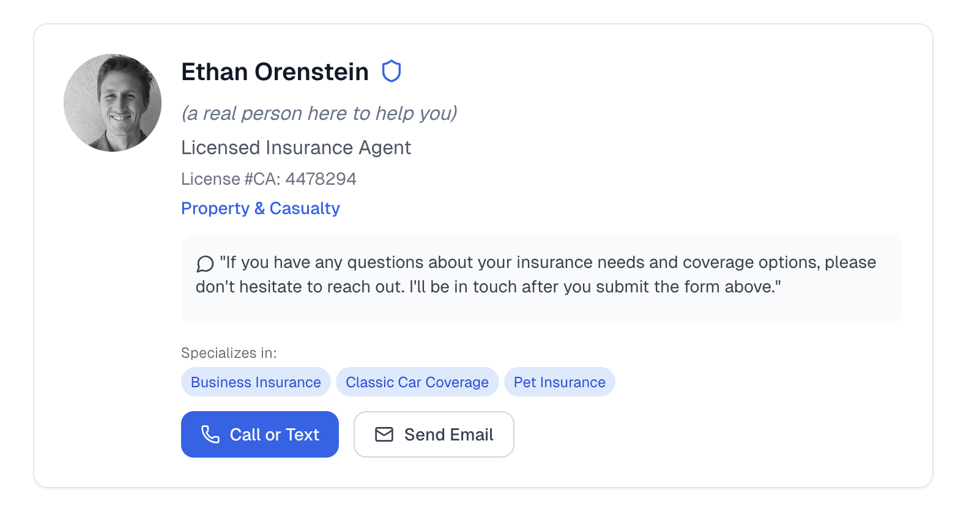Click the envelope icon on Send Email
This screenshot has width=980, height=531.
tap(384, 434)
